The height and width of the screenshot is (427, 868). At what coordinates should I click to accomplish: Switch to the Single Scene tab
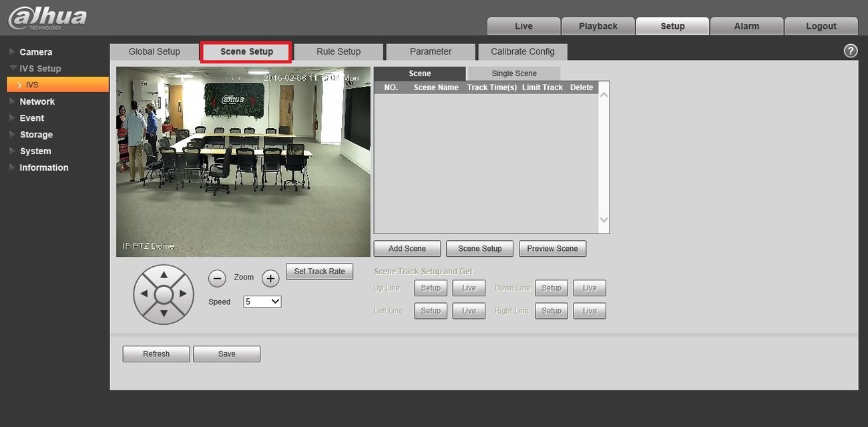click(514, 73)
